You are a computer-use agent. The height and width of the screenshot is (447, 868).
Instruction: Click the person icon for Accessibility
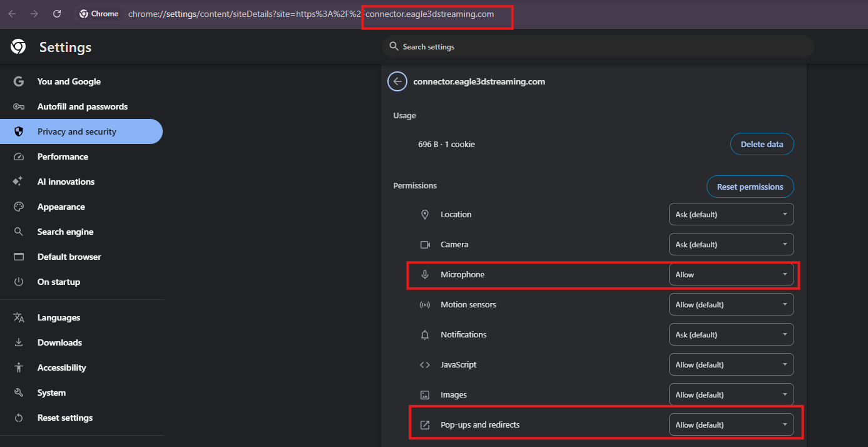point(19,367)
